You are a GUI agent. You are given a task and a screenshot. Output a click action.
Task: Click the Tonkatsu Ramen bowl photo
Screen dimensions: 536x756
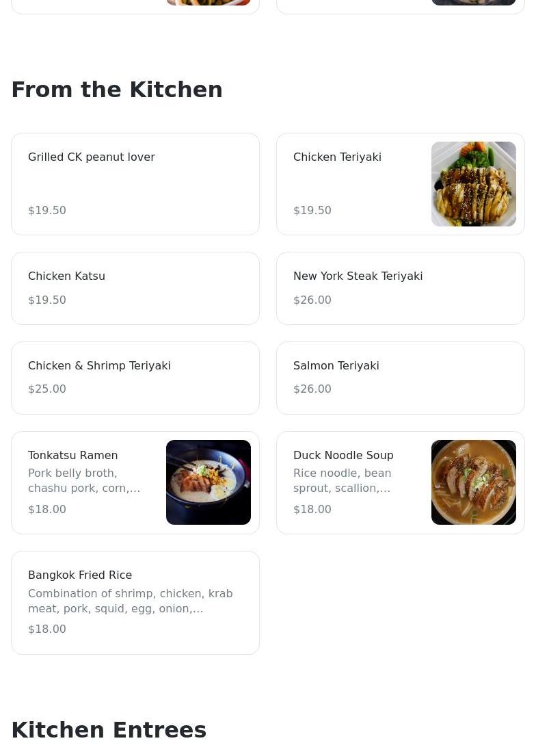point(208,482)
